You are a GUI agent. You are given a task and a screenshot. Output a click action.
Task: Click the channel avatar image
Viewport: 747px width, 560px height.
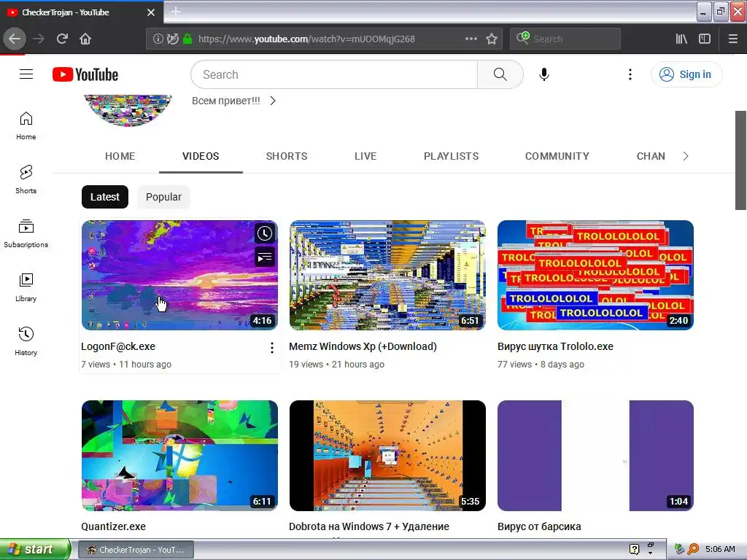[128, 111]
